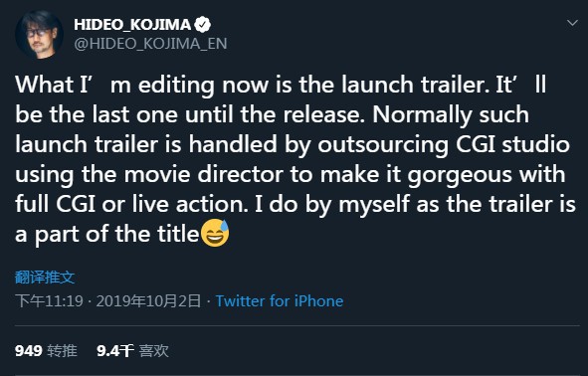
Task: Click the 下午11:19 timestamp
Action: coord(49,301)
